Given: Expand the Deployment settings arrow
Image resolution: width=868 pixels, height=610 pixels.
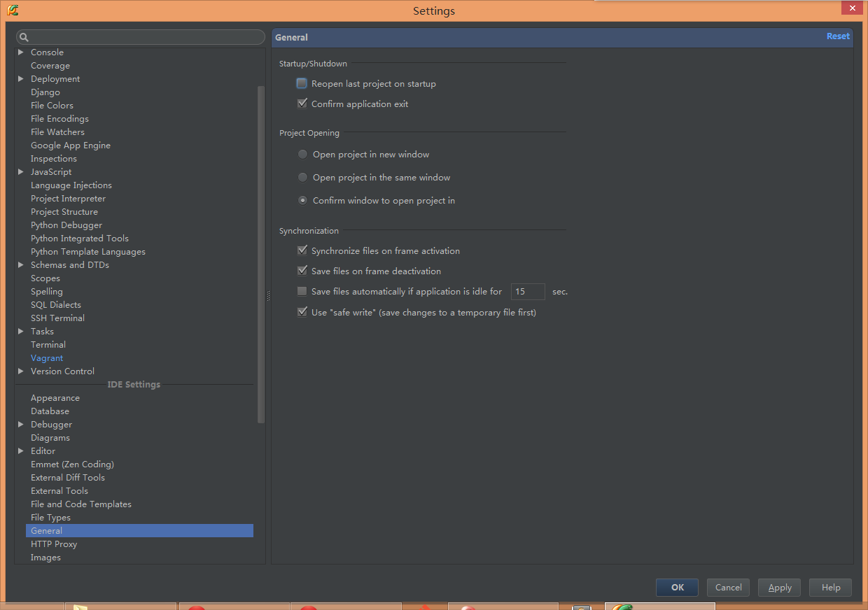Looking at the screenshot, I should coord(21,79).
